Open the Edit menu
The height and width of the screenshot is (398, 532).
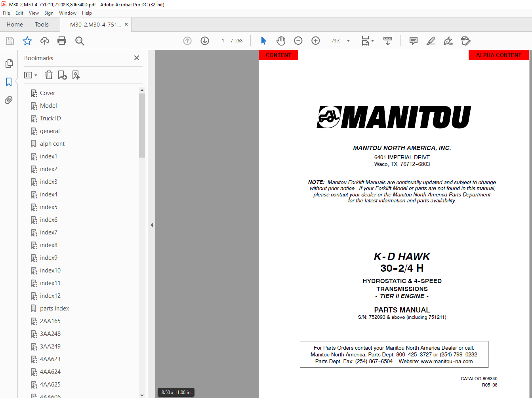pyautogui.click(x=19, y=13)
